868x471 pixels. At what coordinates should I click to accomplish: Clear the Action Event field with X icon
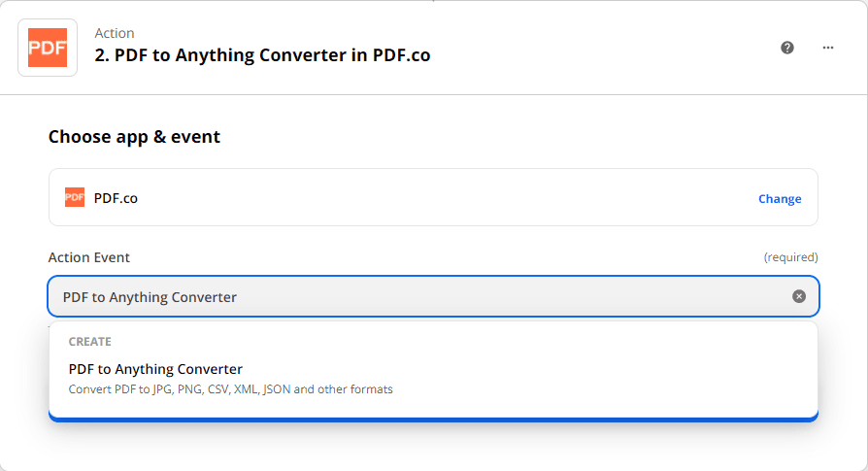pos(799,296)
